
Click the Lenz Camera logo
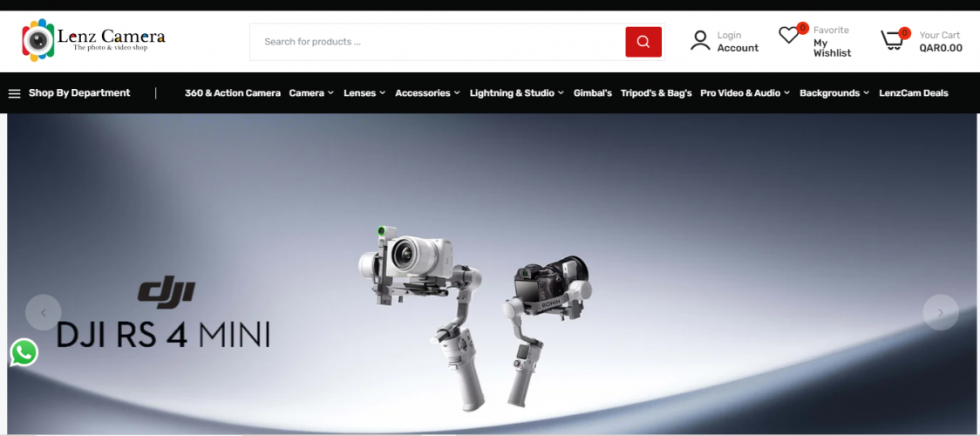pyautogui.click(x=94, y=40)
